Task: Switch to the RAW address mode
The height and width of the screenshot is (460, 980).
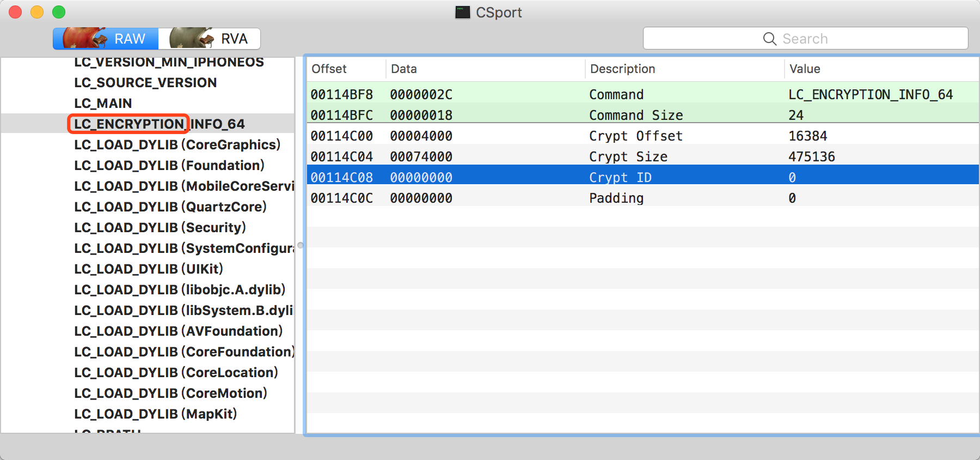Action: [106, 39]
